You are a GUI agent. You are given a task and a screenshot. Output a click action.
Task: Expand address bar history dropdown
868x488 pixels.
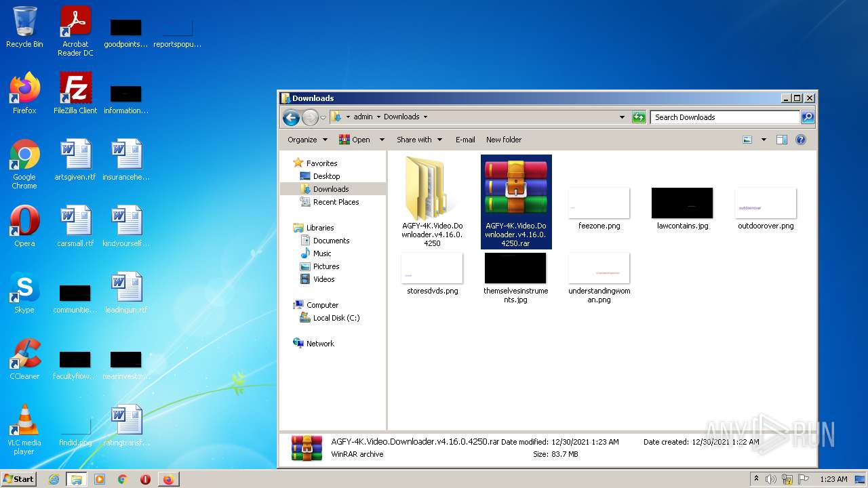[x=622, y=117]
